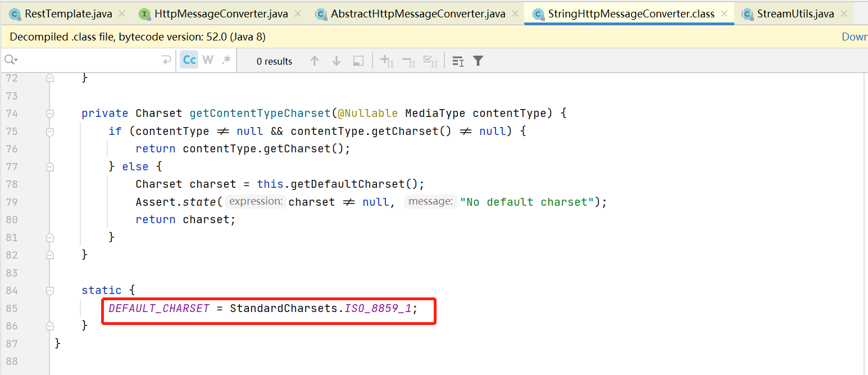The height and width of the screenshot is (375, 868).
Task: Toggle Words (W) search option
Action: point(208,60)
